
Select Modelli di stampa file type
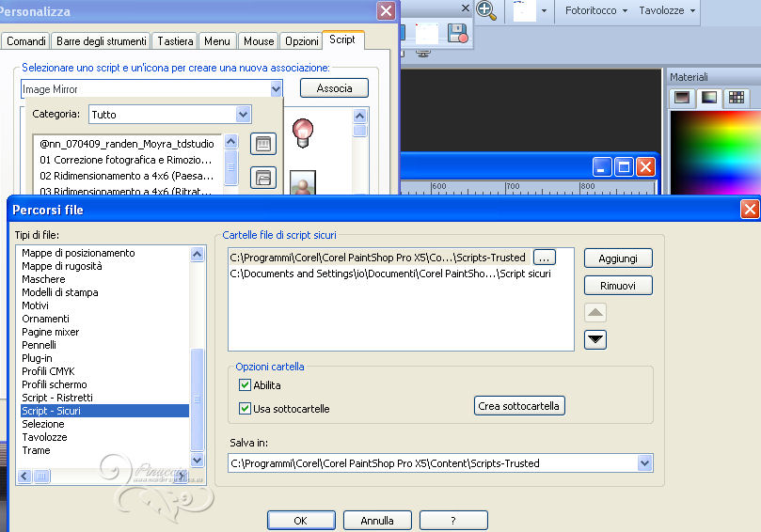pos(59,292)
